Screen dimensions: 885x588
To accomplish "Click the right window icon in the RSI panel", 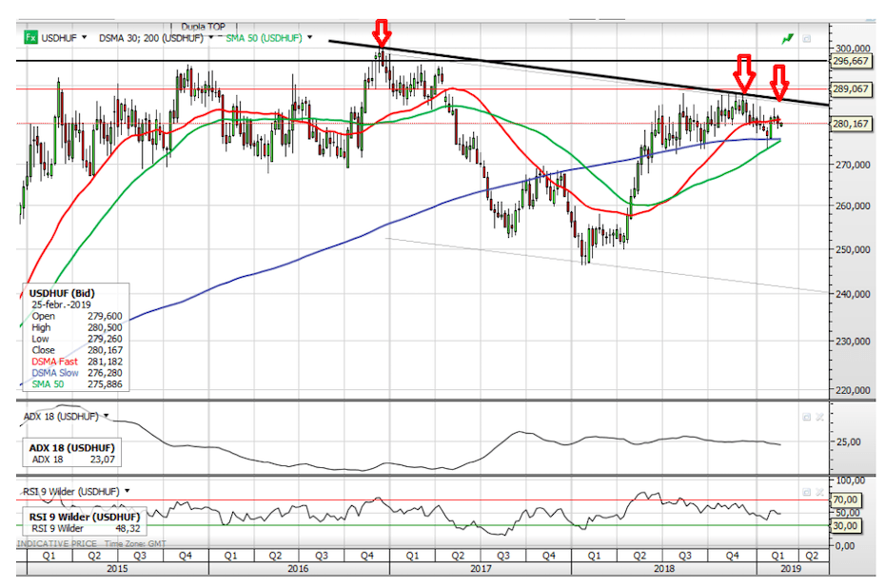I will 818,492.
